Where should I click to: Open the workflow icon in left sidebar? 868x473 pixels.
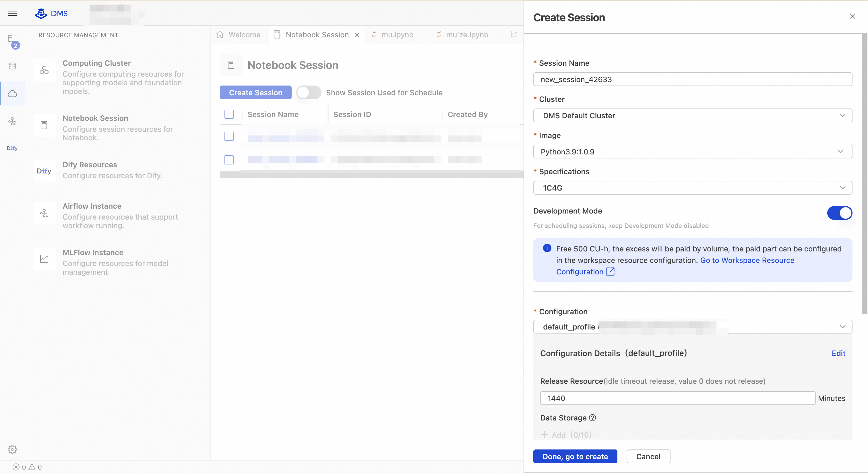click(12, 121)
